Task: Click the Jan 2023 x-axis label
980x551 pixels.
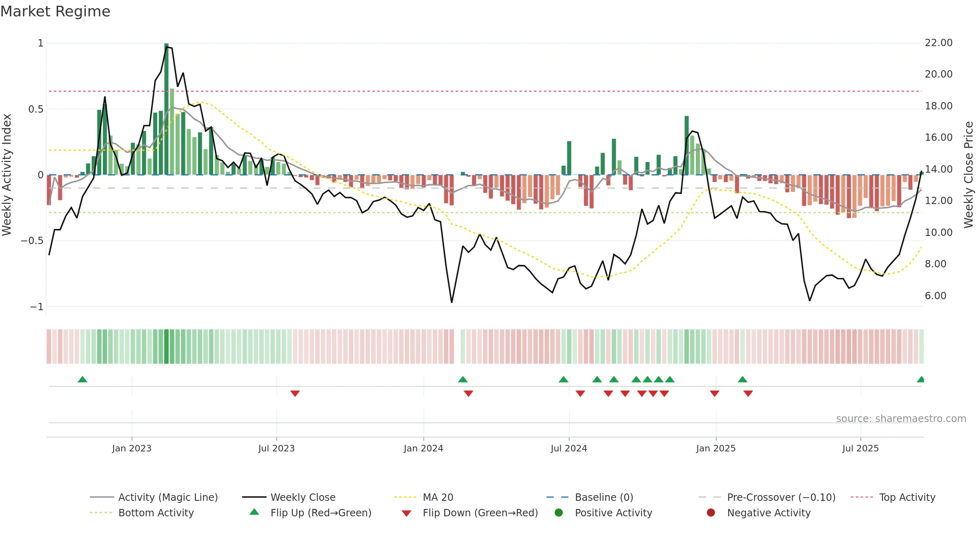Action: pyautogui.click(x=132, y=448)
